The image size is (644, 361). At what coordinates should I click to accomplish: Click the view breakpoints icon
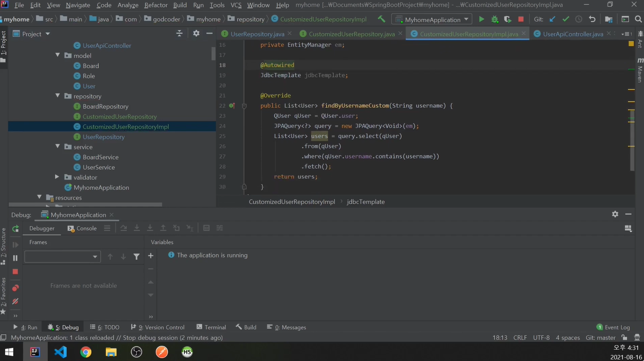[15, 288]
